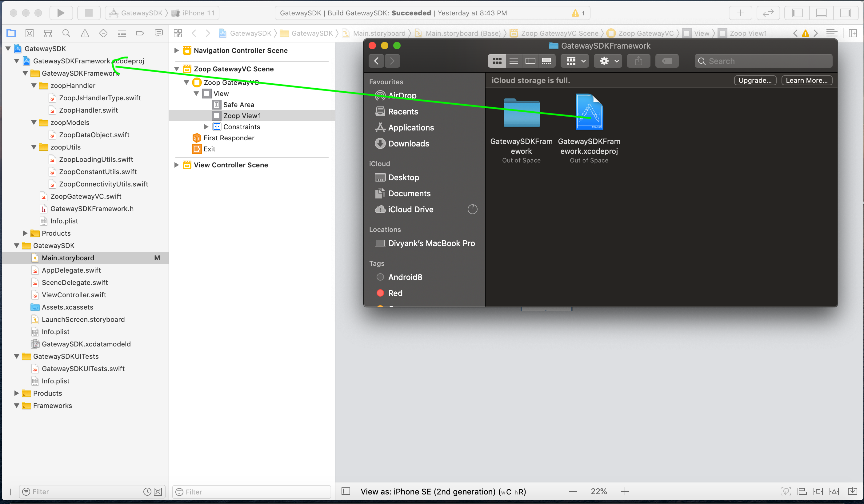Open the Test navigator tab
864x504 pixels.
(103, 33)
